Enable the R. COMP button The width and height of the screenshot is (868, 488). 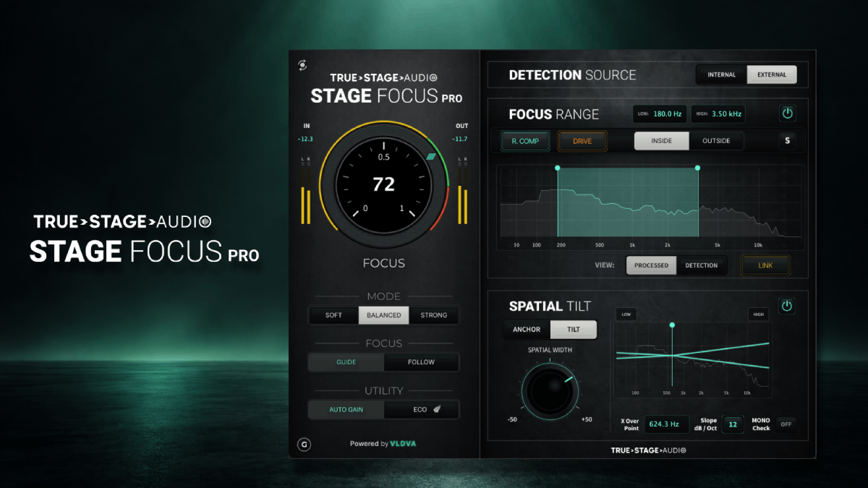(x=525, y=141)
